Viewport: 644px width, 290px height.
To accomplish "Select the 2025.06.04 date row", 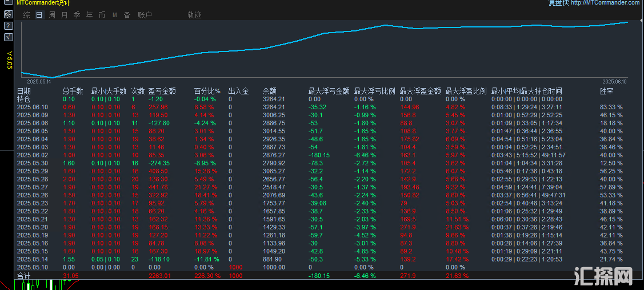I will (x=33, y=139).
